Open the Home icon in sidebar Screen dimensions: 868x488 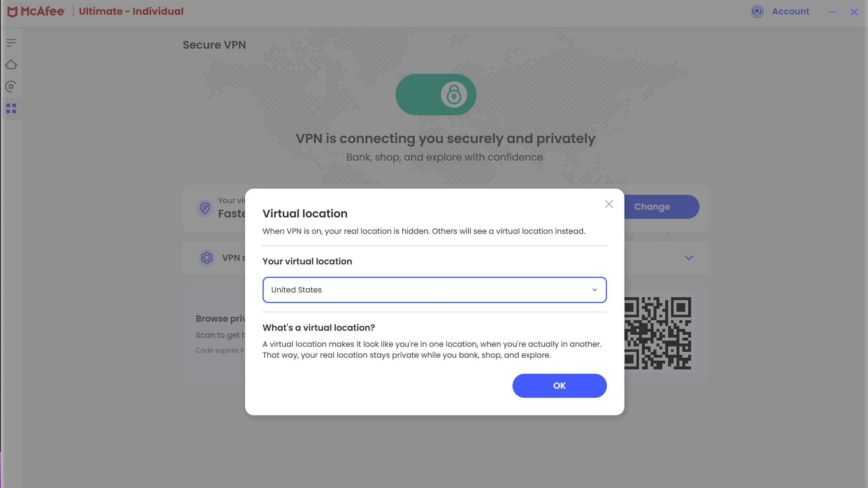11,65
